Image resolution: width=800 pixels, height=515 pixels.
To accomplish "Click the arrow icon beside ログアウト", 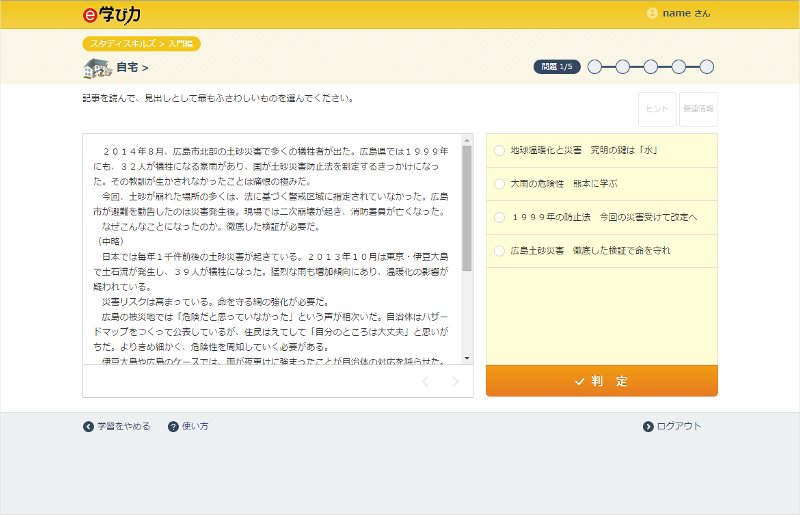I will point(648,426).
